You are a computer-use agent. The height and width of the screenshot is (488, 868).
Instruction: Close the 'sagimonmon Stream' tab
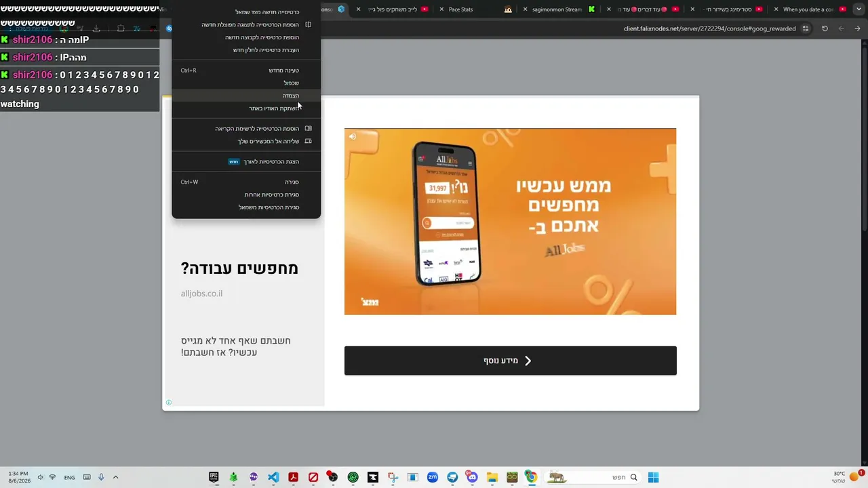(x=525, y=9)
